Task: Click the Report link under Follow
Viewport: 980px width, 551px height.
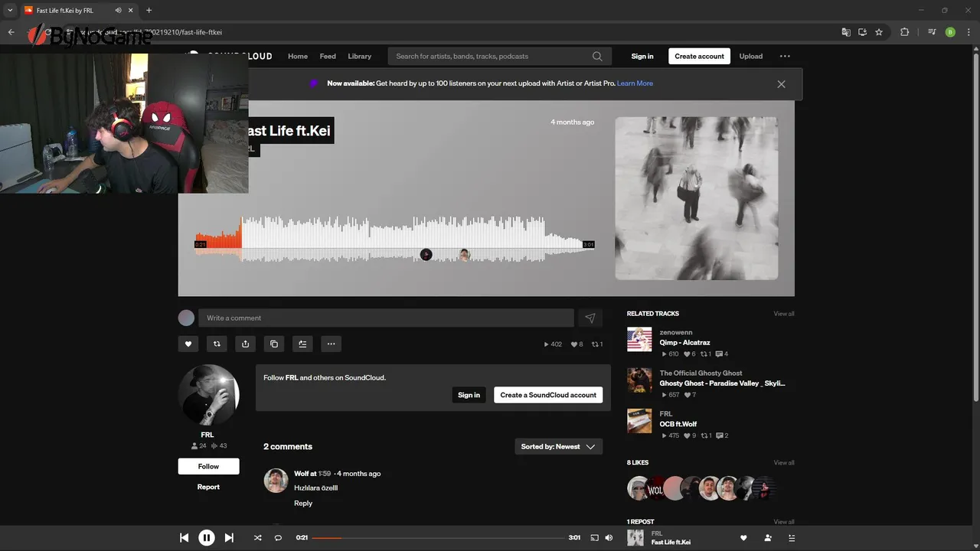Action: click(208, 487)
